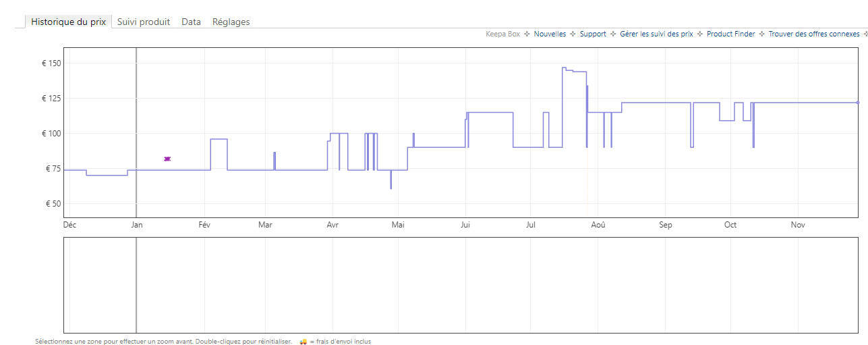Click the Mar month label
868x345 pixels.
pyautogui.click(x=265, y=225)
